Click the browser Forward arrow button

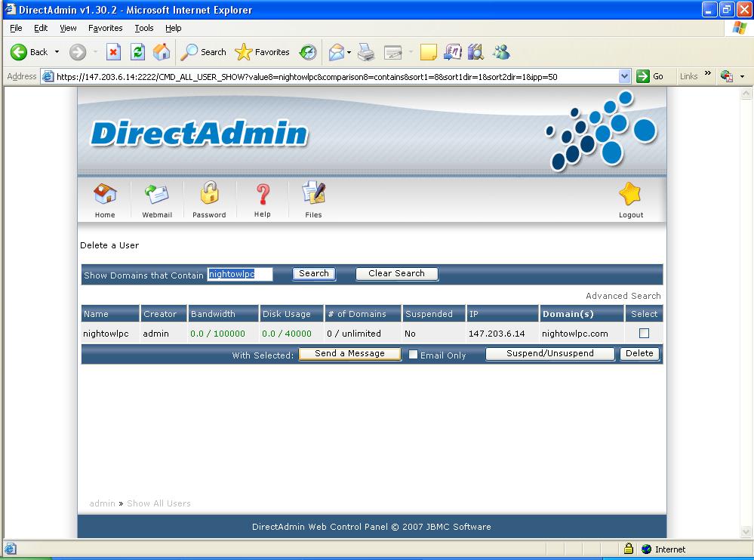78,52
